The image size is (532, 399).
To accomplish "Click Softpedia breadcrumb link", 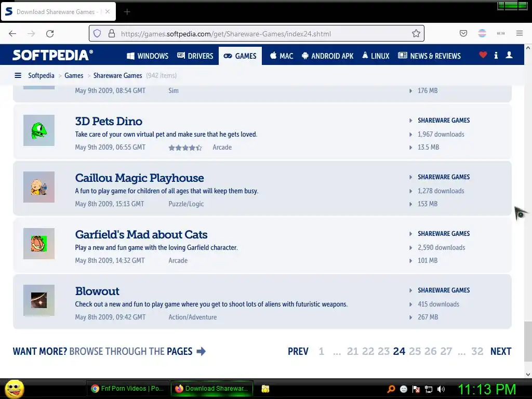I will tap(41, 75).
